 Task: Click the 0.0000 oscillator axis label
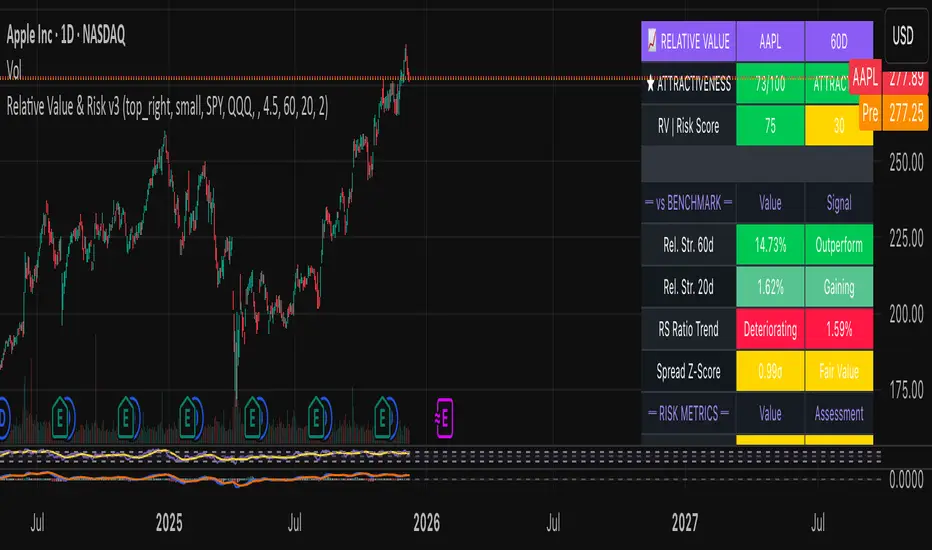click(906, 479)
